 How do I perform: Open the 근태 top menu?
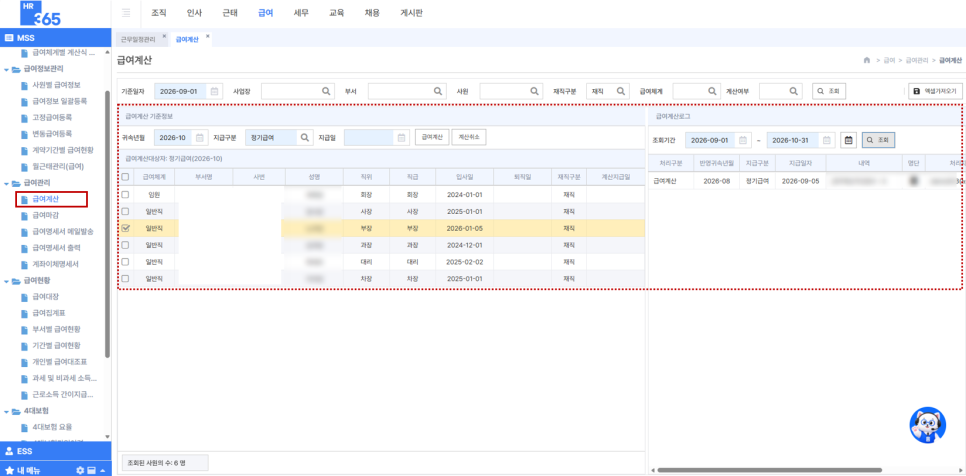click(229, 12)
